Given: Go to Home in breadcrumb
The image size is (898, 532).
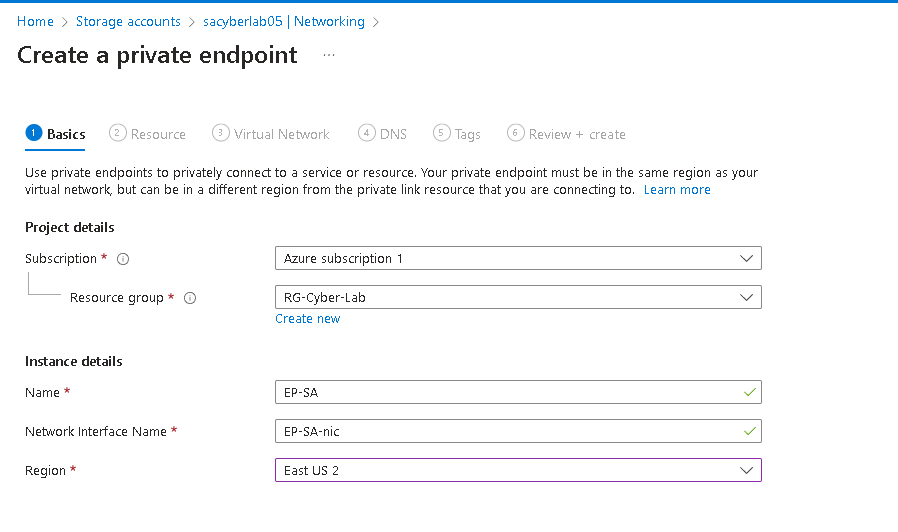Looking at the screenshot, I should 35,21.
